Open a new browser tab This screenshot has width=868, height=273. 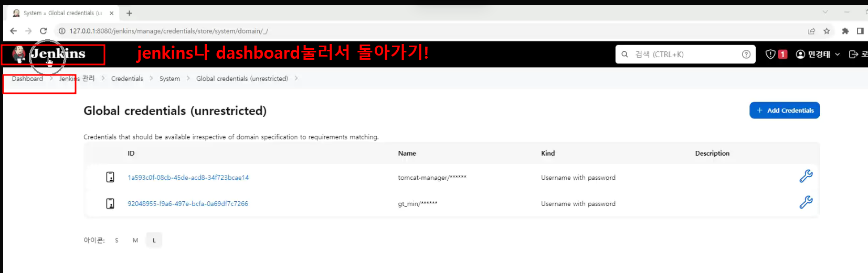click(x=129, y=13)
